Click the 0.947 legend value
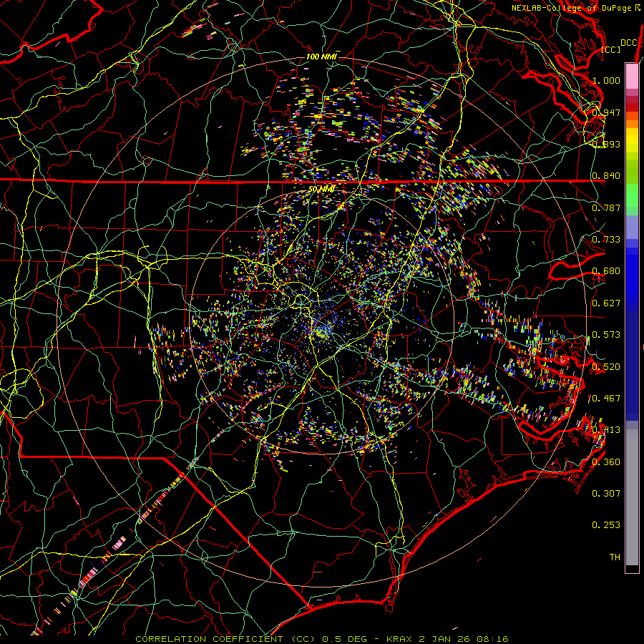644x644 pixels. tap(606, 112)
